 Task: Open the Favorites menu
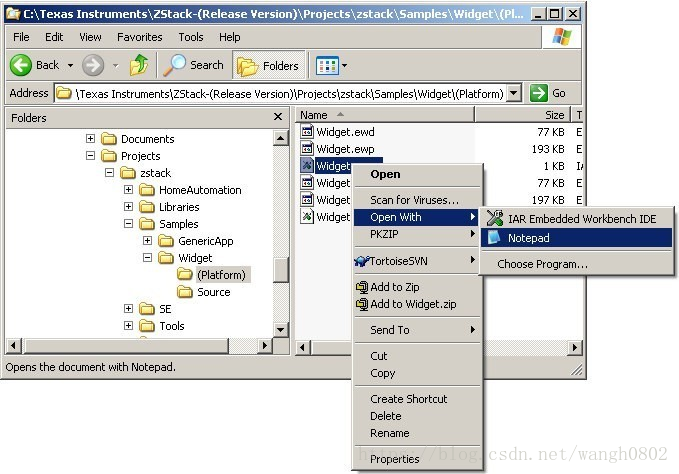click(x=139, y=37)
